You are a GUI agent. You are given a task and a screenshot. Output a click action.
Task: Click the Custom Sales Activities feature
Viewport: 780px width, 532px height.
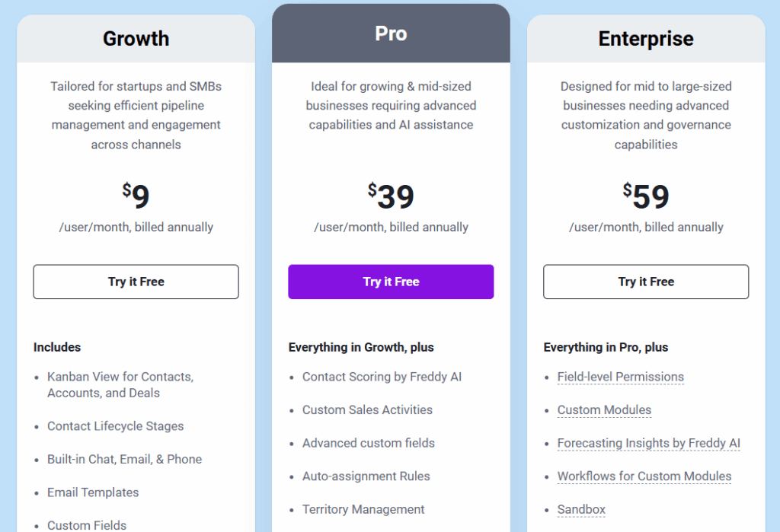click(x=367, y=409)
